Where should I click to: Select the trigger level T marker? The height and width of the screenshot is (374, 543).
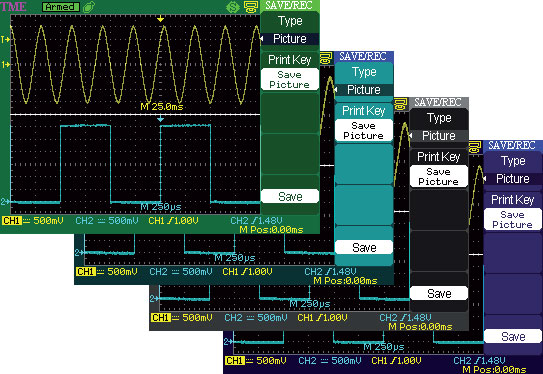pos(6,39)
